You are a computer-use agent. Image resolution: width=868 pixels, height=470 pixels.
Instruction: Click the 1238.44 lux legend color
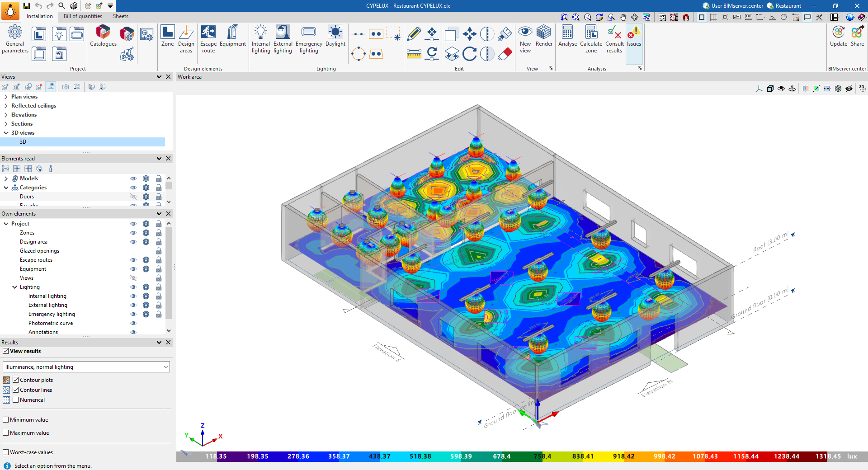(x=787, y=456)
